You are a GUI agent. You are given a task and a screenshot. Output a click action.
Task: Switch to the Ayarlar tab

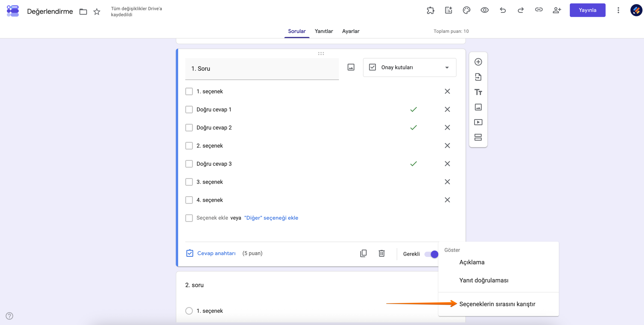[x=351, y=31]
